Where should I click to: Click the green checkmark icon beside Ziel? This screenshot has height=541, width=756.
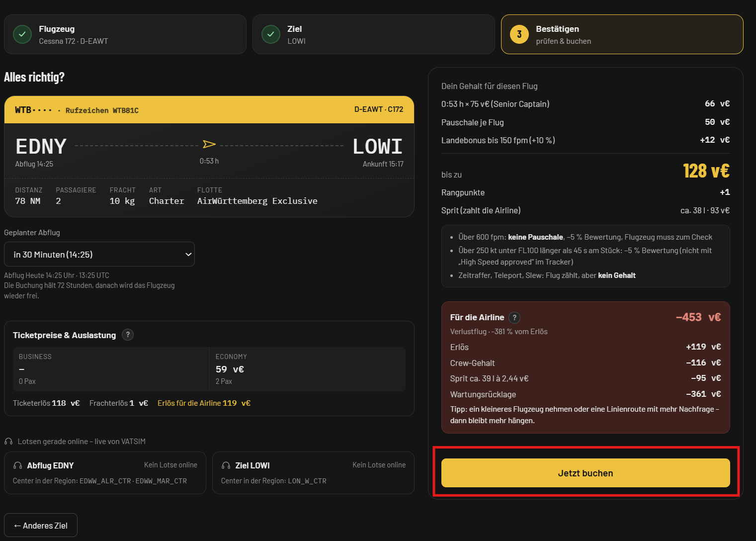pos(271,34)
